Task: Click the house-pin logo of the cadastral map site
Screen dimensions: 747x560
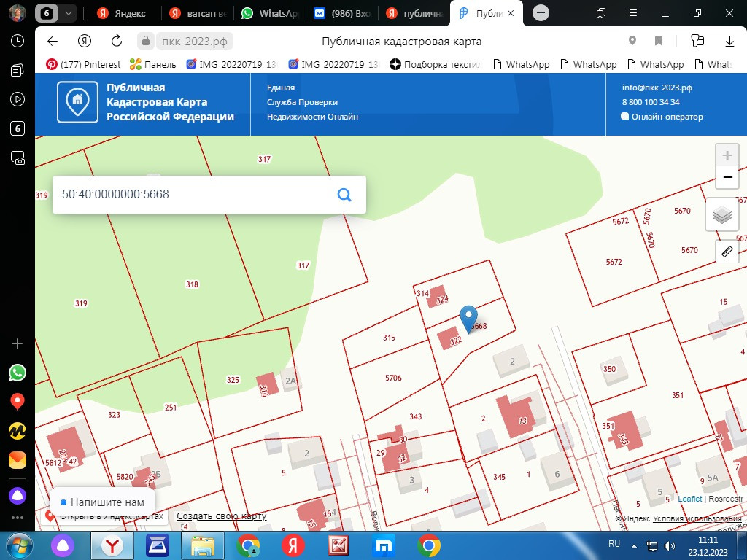Action: point(77,102)
